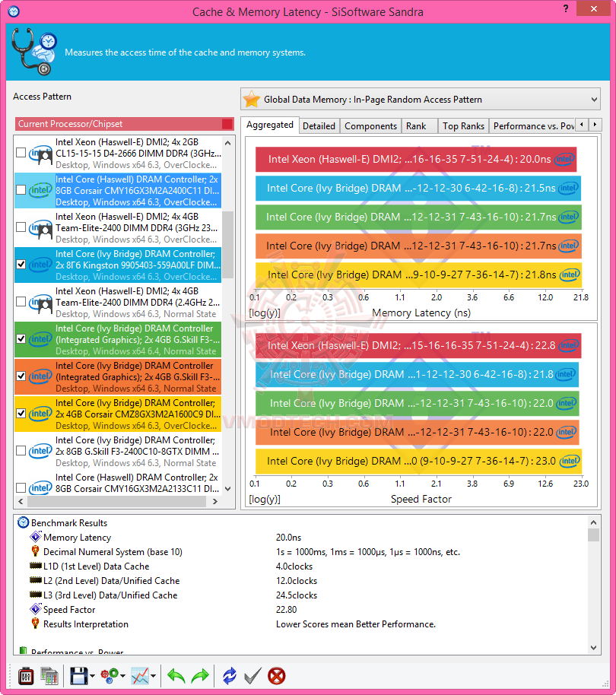Click the red Current Processor color swatch
The width and height of the screenshot is (616, 695).
point(227,124)
